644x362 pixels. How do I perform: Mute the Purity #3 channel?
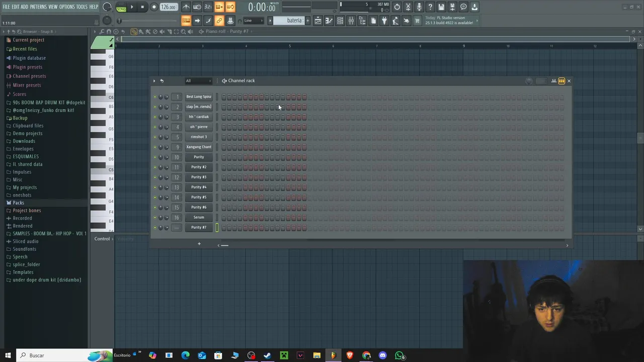tap(155, 177)
